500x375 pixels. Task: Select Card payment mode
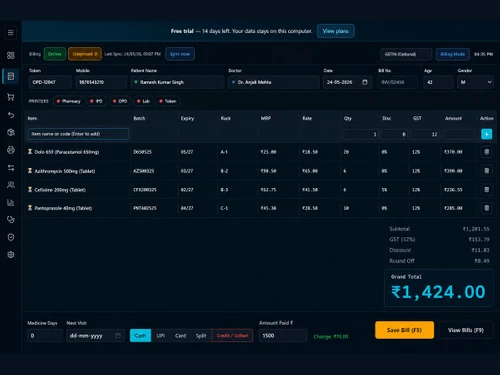tap(180, 335)
